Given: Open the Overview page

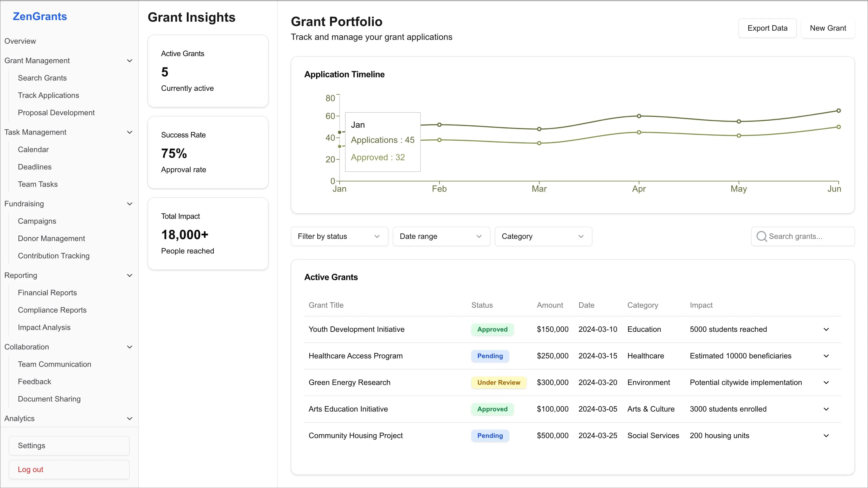Looking at the screenshot, I should coord(20,41).
